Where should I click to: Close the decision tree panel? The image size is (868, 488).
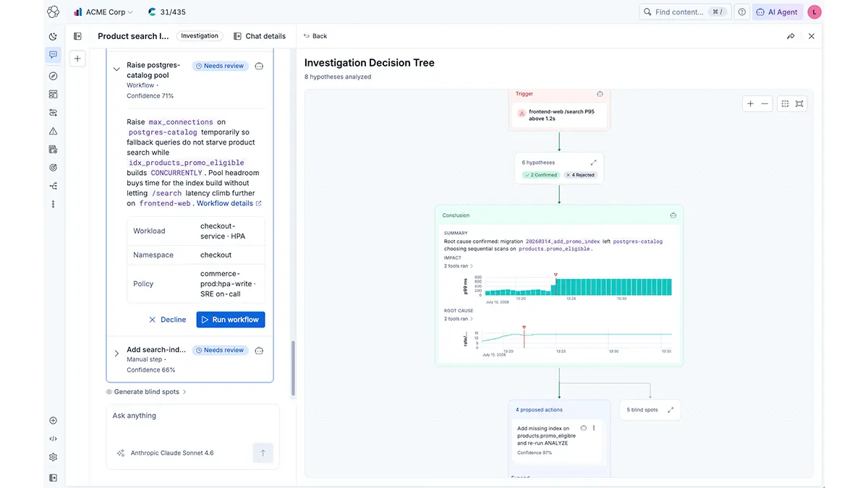click(x=812, y=36)
